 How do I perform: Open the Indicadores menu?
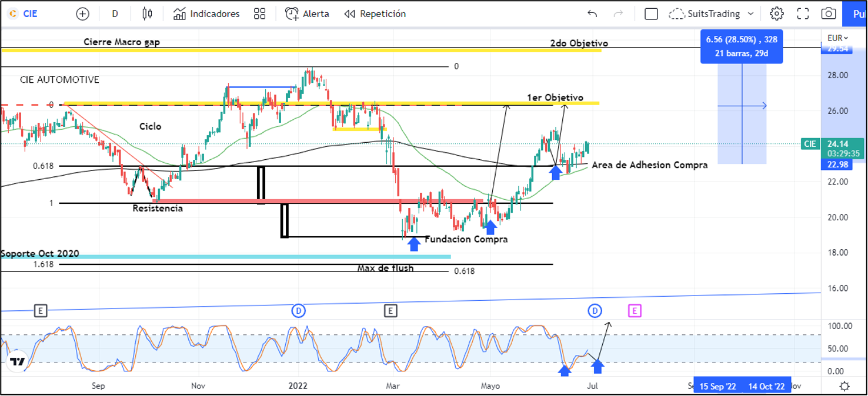coord(206,14)
